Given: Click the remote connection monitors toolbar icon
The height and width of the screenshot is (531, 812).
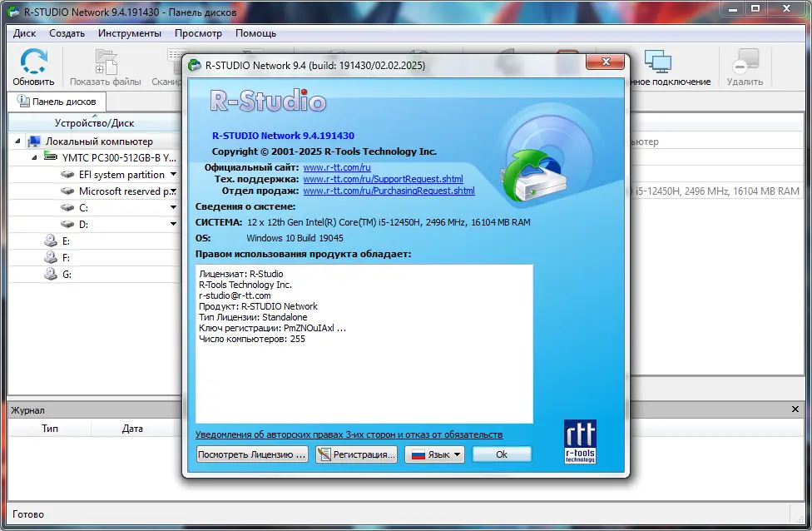Looking at the screenshot, I should [x=658, y=62].
